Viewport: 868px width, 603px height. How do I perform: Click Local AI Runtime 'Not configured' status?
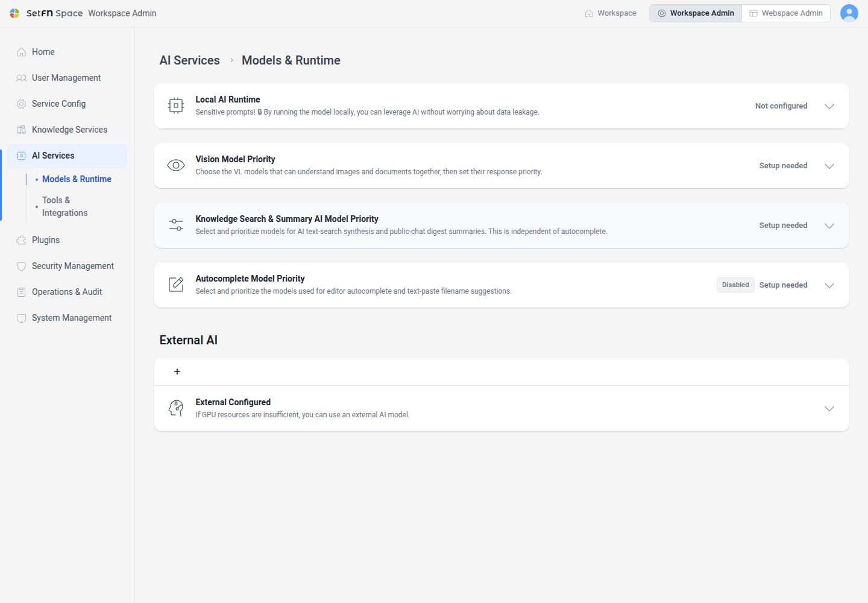pos(781,106)
